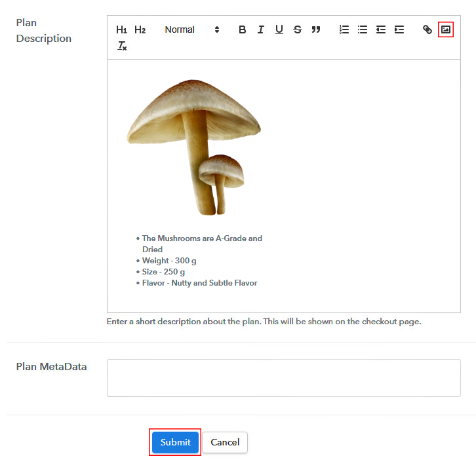The width and height of the screenshot is (476, 469).
Task: Click the 'Weight - 300 g' bullet text
Action: tap(169, 261)
